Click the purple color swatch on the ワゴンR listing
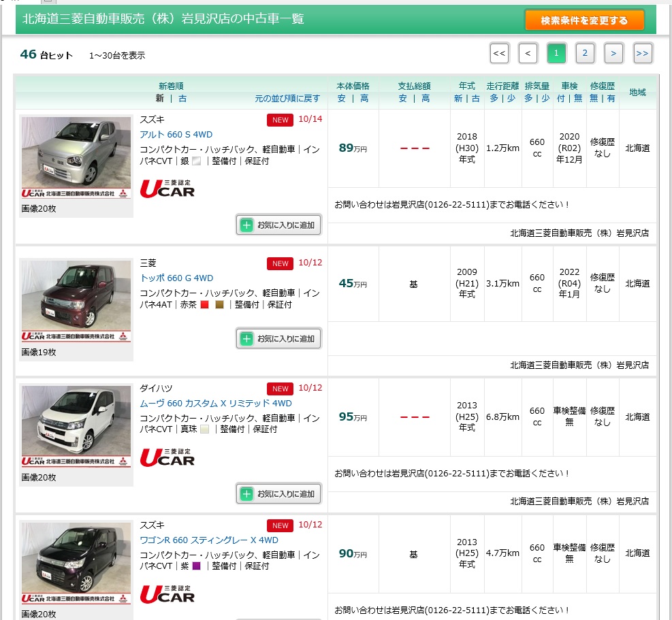 click(197, 566)
